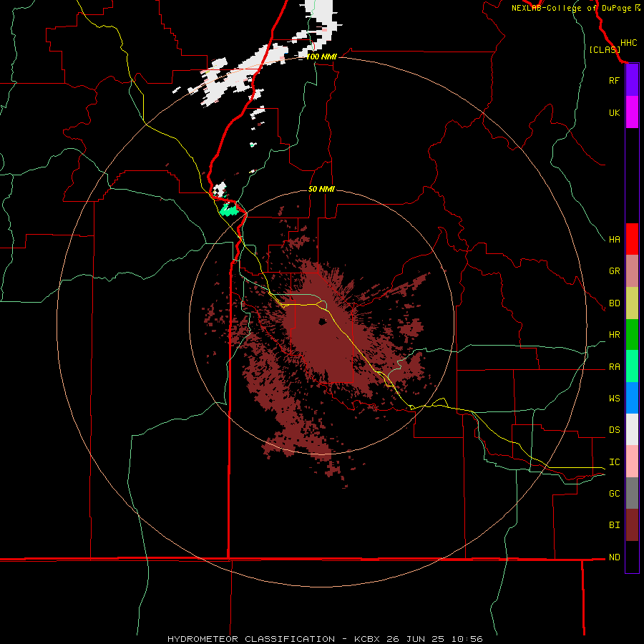Click the BD yellow legend swatch
This screenshot has width=644, height=644.
click(x=632, y=303)
